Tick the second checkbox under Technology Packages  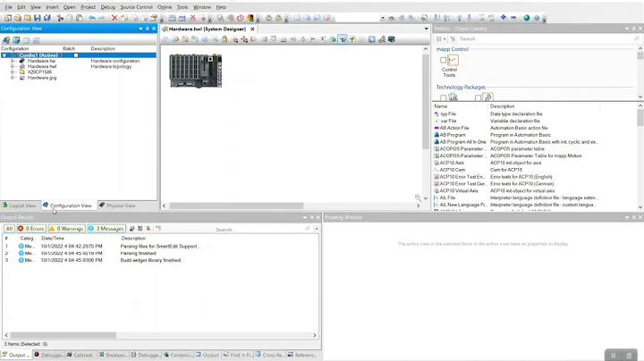pos(478,98)
